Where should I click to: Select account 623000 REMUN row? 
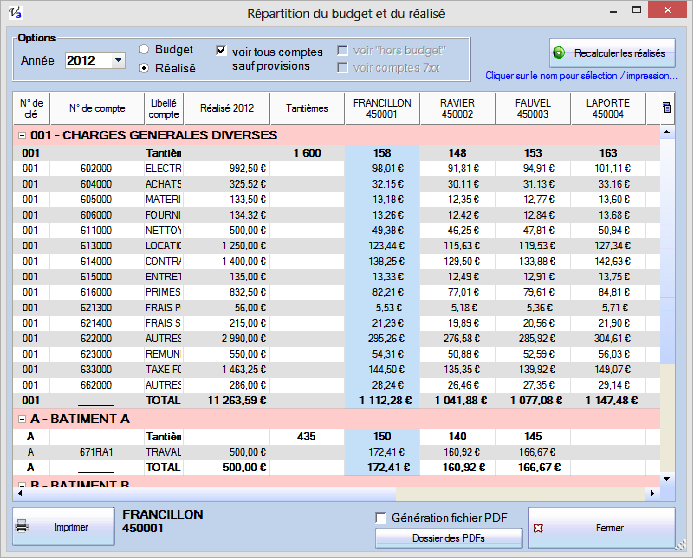pos(336,354)
